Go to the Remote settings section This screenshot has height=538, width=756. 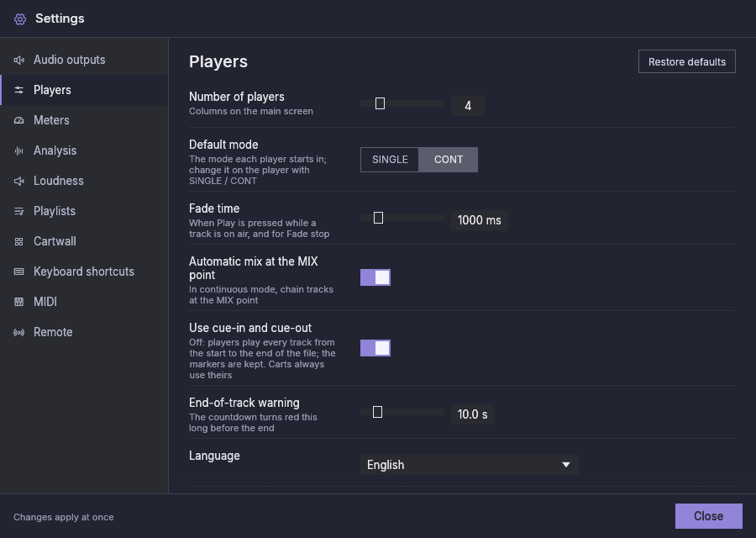point(84,332)
